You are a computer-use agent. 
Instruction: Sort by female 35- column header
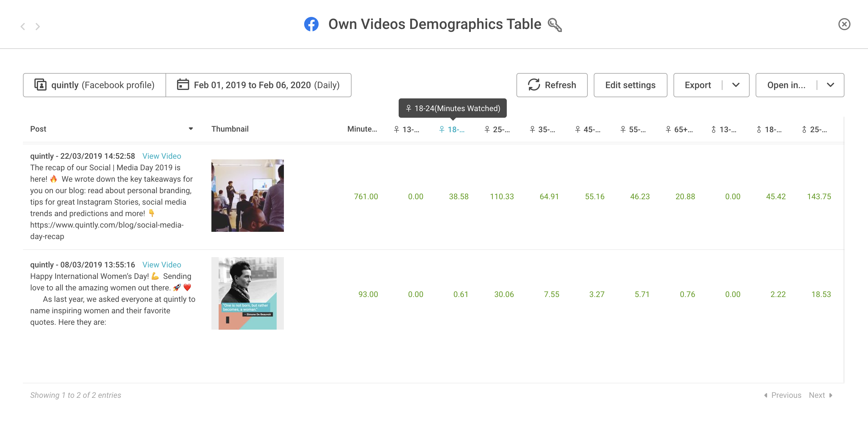click(542, 129)
